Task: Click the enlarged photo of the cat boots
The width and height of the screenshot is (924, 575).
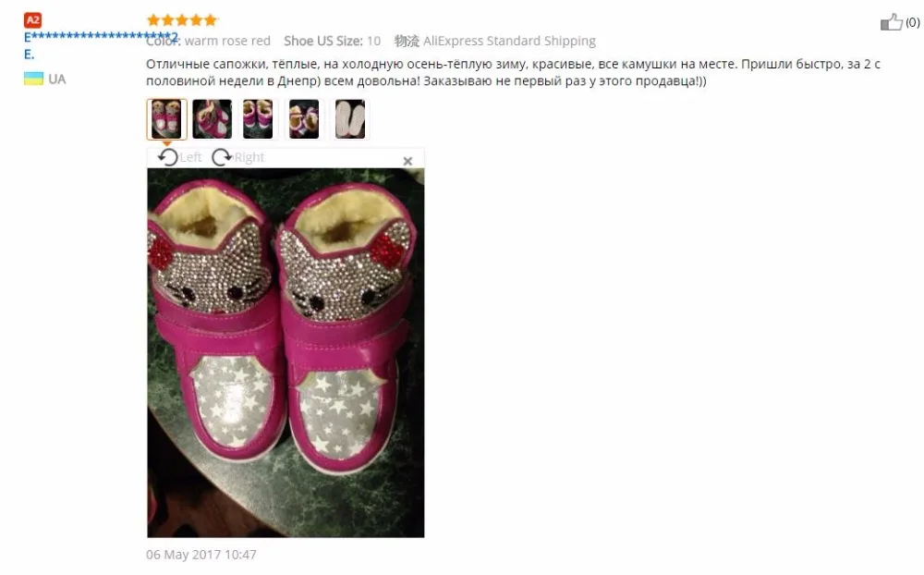Action: click(x=286, y=352)
